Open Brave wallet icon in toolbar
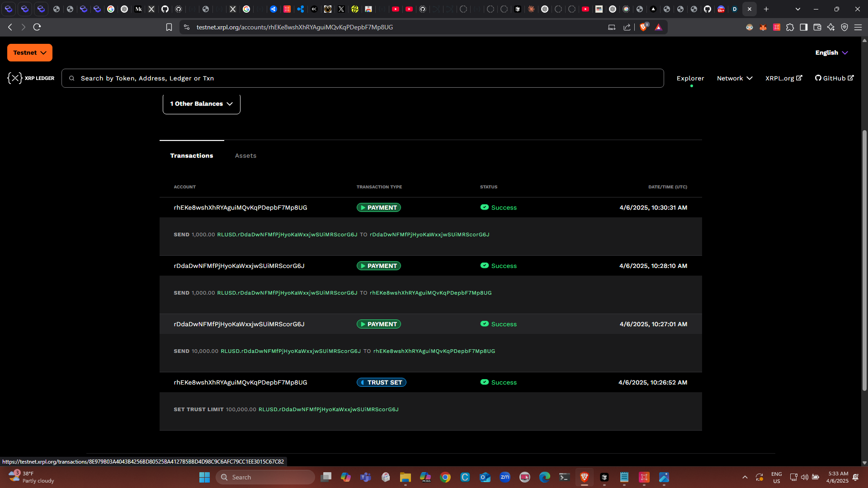The image size is (868, 488). (x=817, y=27)
